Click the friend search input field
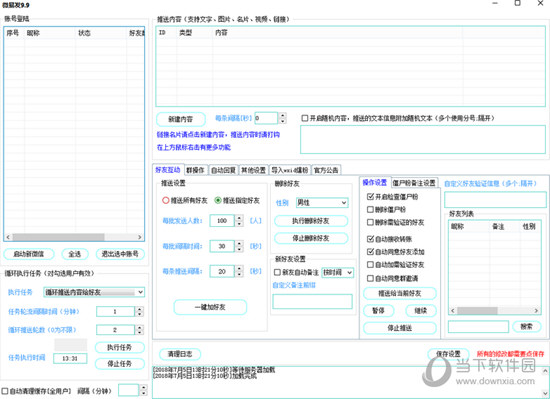The height and width of the screenshot is (399, 550). point(478,327)
